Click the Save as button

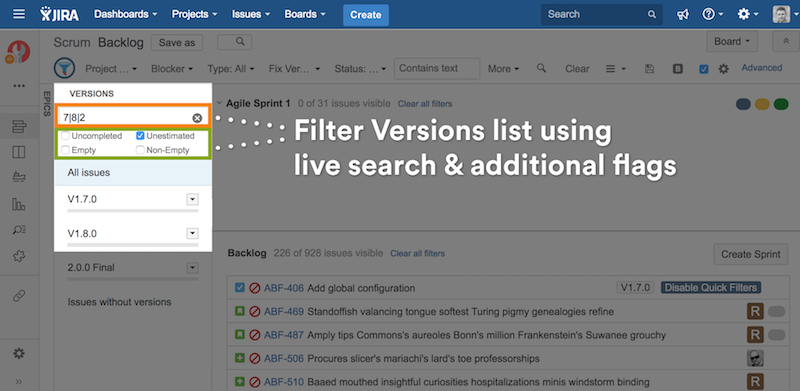pos(177,43)
